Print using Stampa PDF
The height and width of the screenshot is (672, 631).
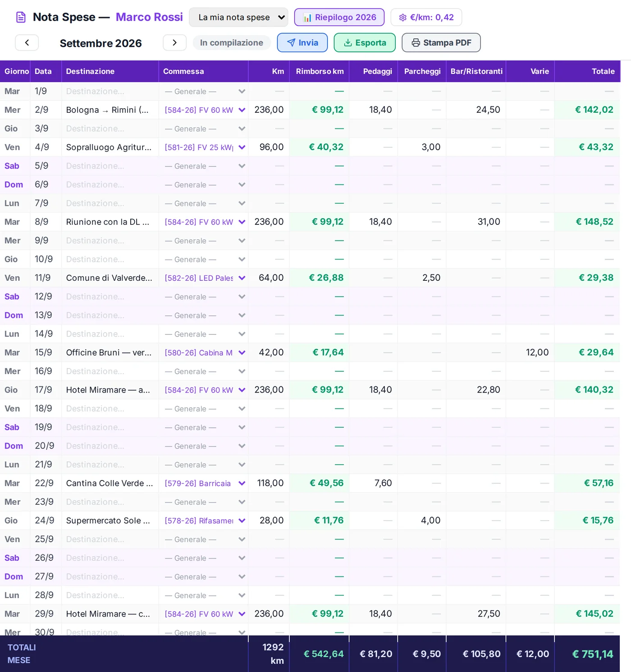[x=441, y=43]
